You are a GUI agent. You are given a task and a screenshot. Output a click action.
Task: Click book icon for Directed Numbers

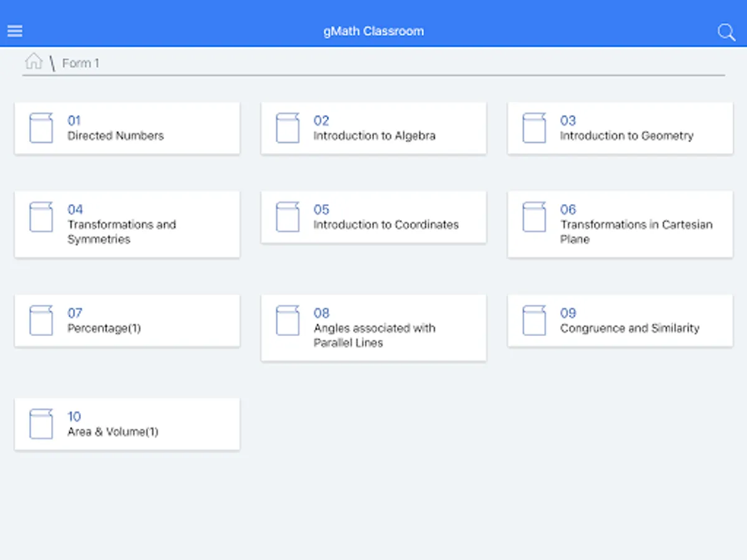click(x=41, y=128)
